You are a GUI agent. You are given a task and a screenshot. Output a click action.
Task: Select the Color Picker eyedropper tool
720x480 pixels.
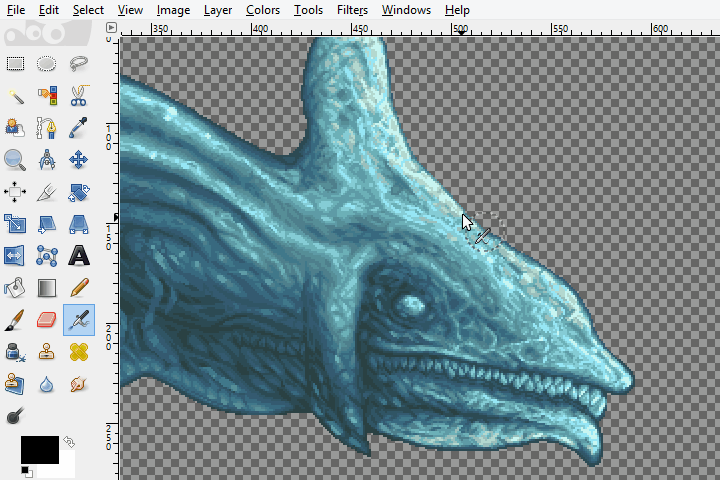point(79,128)
